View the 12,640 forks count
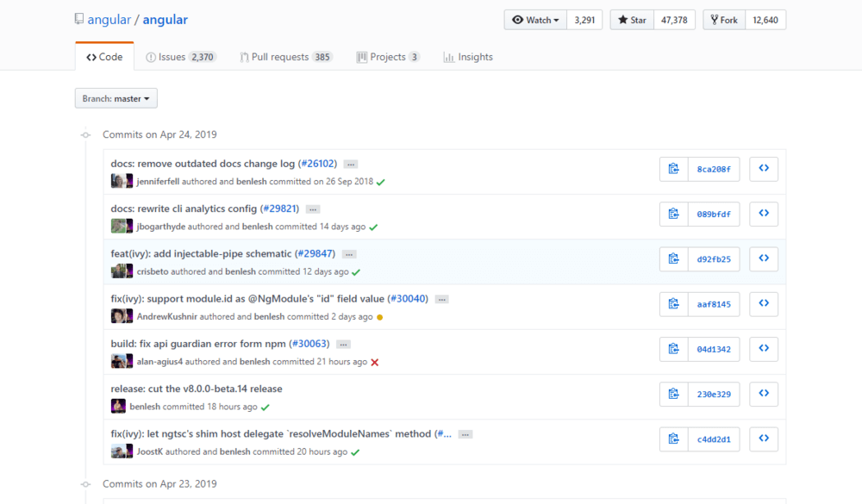 pos(765,20)
